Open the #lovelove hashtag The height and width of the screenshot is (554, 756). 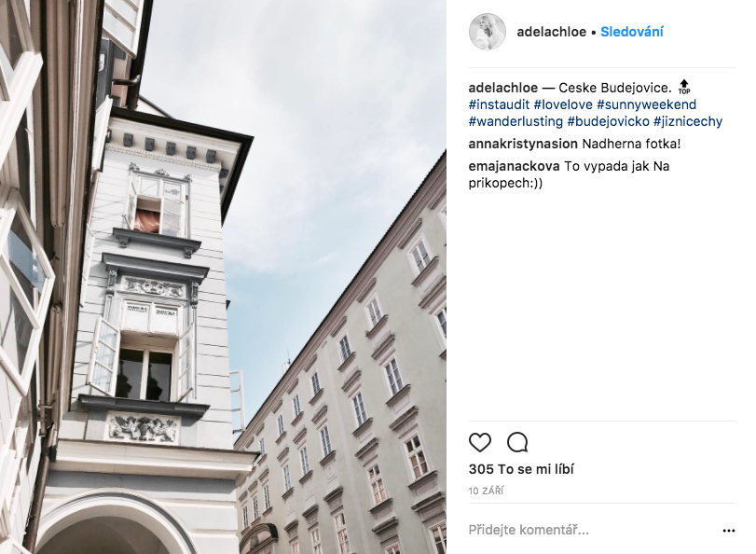(563, 104)
